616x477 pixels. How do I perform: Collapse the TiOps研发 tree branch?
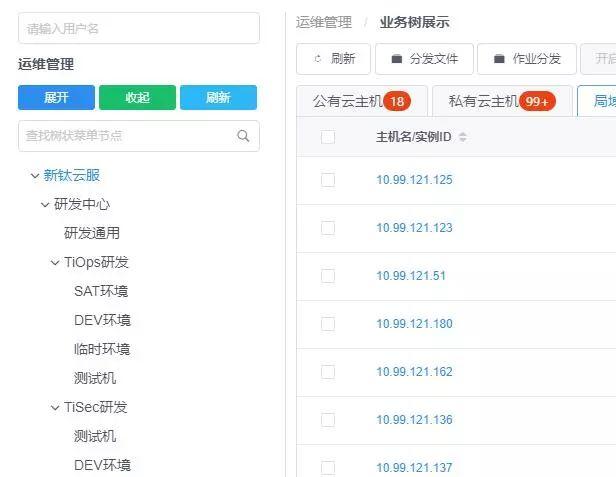click(x=55, y=263)
